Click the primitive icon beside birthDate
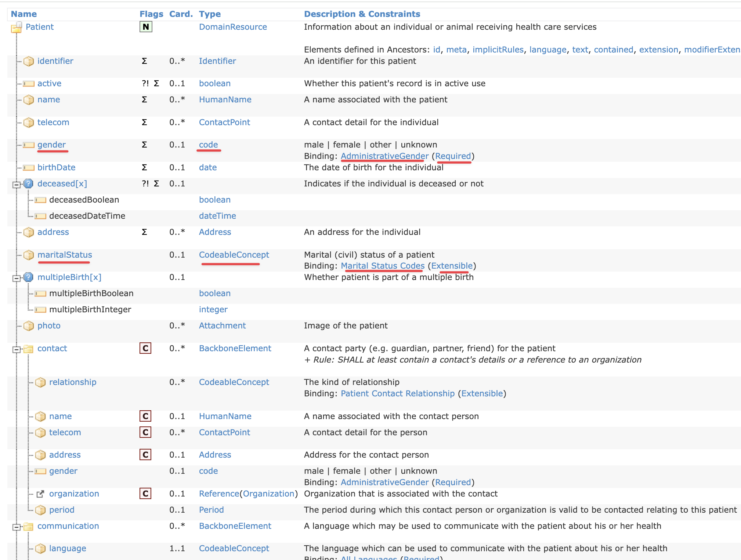Viewport: 741px width, 560px height. tap(29, 168)
